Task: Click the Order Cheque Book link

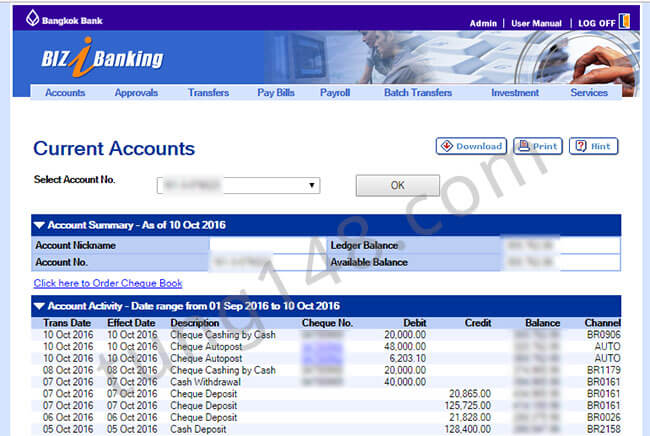Action: coord(108,283)
